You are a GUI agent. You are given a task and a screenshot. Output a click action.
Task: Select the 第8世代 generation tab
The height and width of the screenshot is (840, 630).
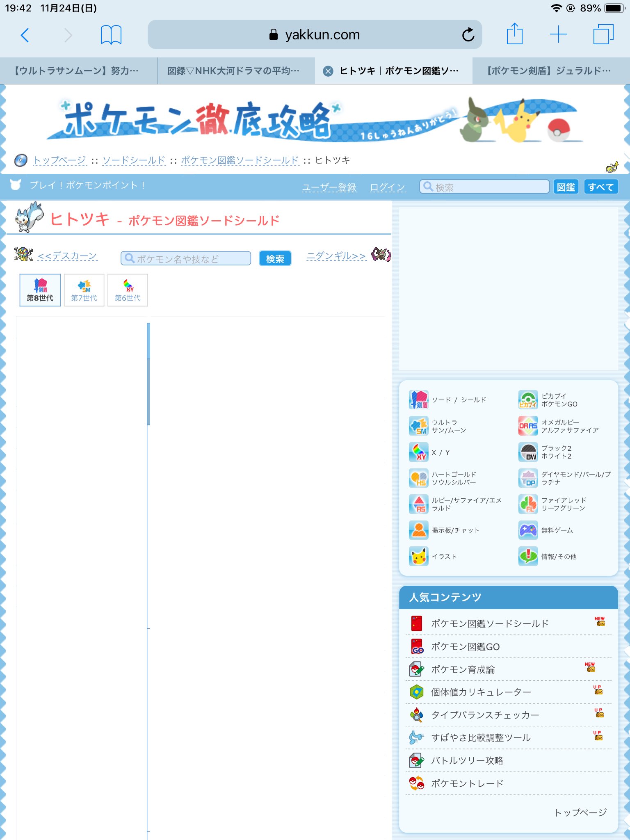click(x=40, y=290)
